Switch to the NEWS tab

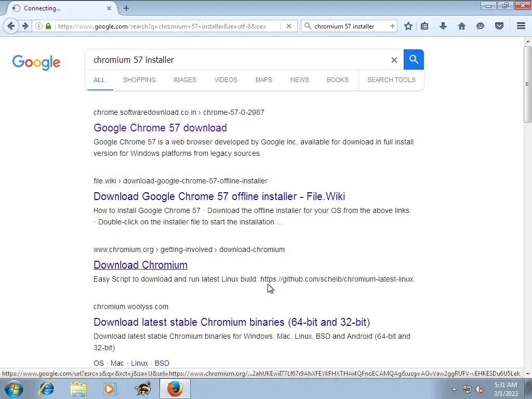click(300, 80)
